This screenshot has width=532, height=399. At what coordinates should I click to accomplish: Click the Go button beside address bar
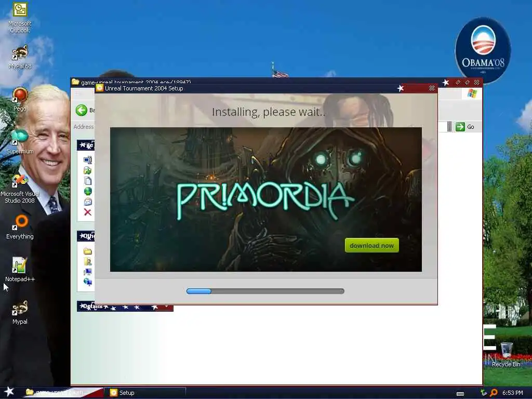[x=465, y=127]
